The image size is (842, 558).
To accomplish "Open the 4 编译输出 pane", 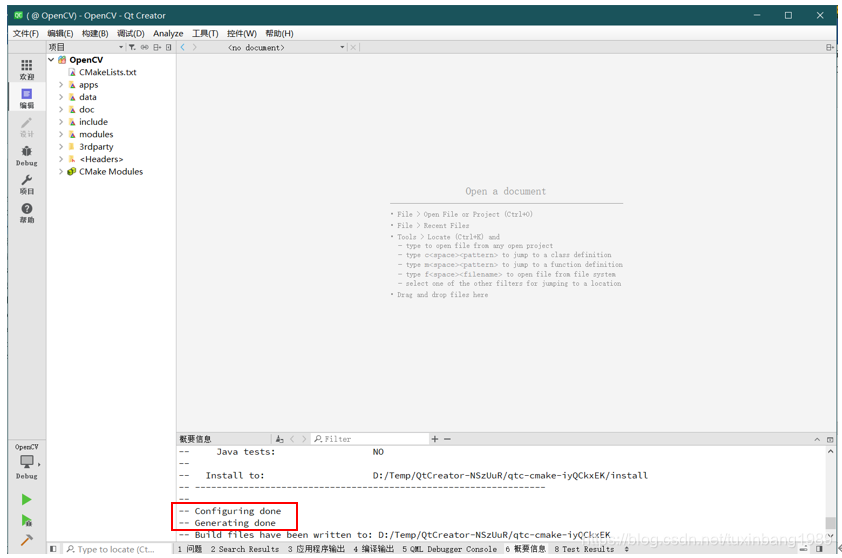I will tap(374, 549).
